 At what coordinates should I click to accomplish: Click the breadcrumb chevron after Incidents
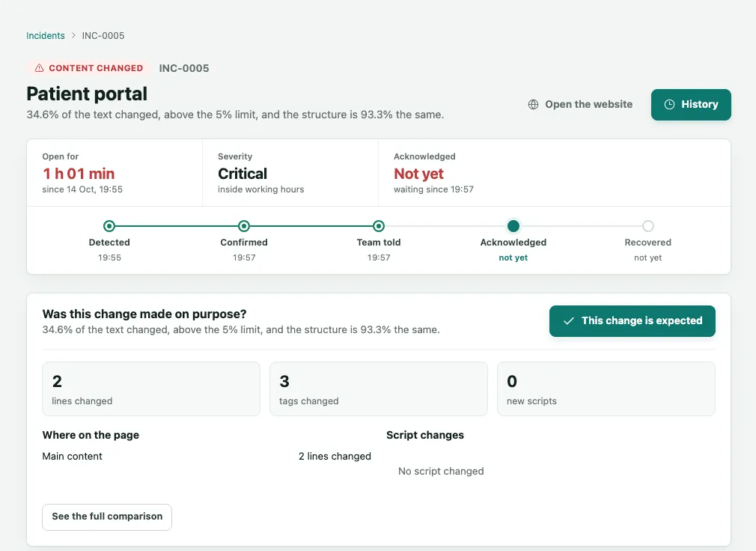coord(73,36)
